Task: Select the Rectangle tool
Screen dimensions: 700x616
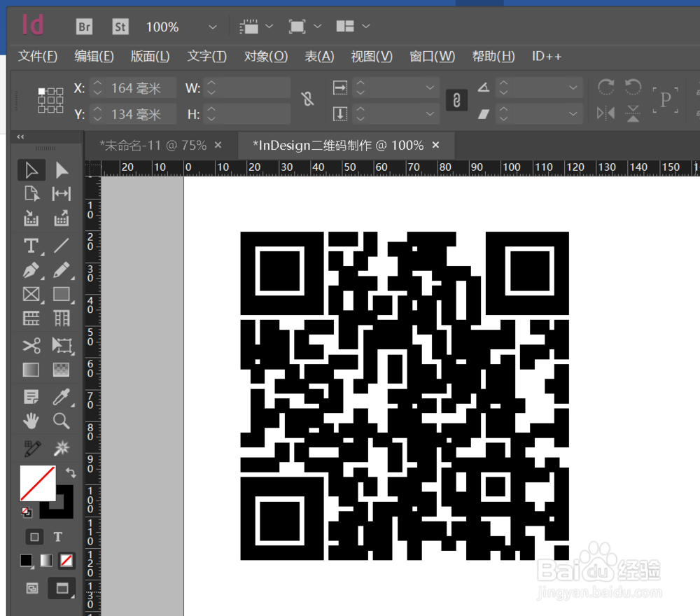Action: tap(62, 294)
